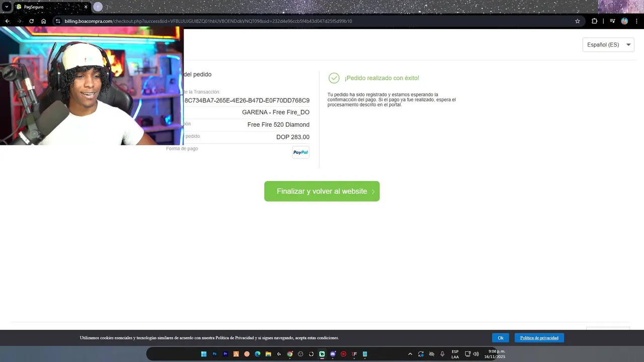Image resolution: width=644 pixels, height=362 pixels.
Task: Open the Chrome profile avatar
Action: tap(624, 21)
